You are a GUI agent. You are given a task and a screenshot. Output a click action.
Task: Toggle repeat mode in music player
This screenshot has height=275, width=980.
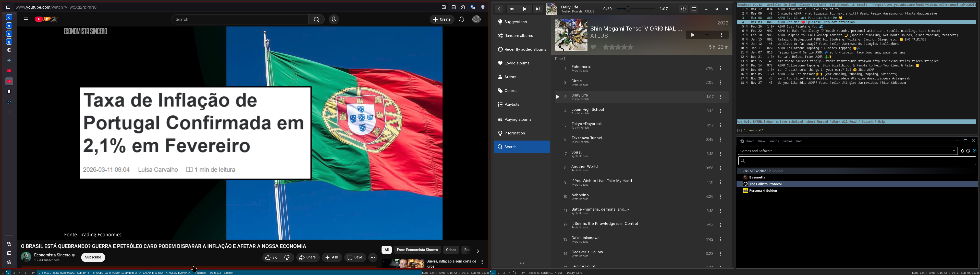point(683,9)
